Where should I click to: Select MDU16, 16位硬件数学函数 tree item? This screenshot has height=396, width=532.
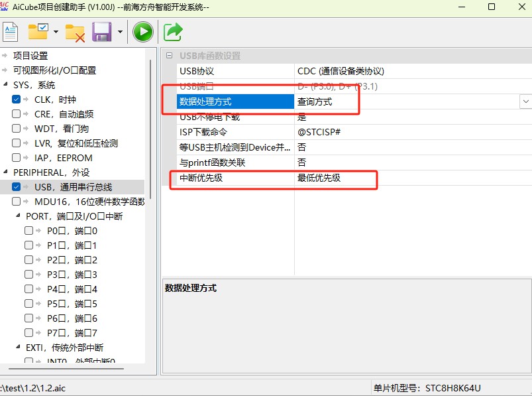[x=89, y=202]
